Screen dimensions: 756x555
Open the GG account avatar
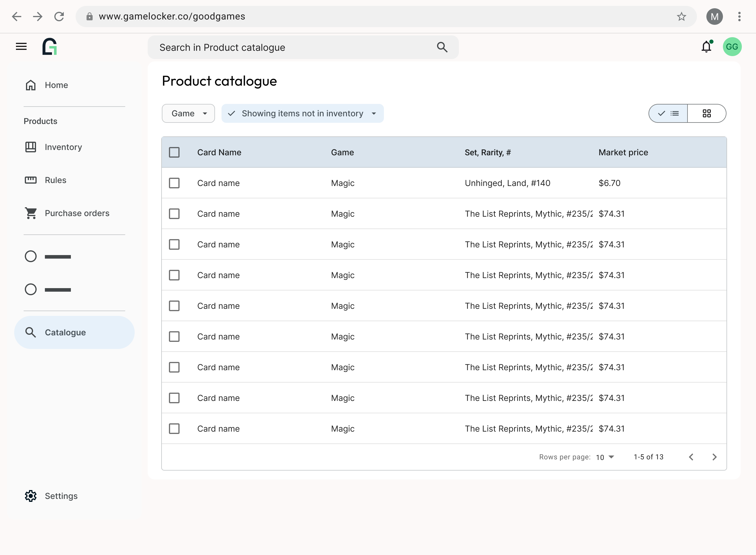point(732,47)
